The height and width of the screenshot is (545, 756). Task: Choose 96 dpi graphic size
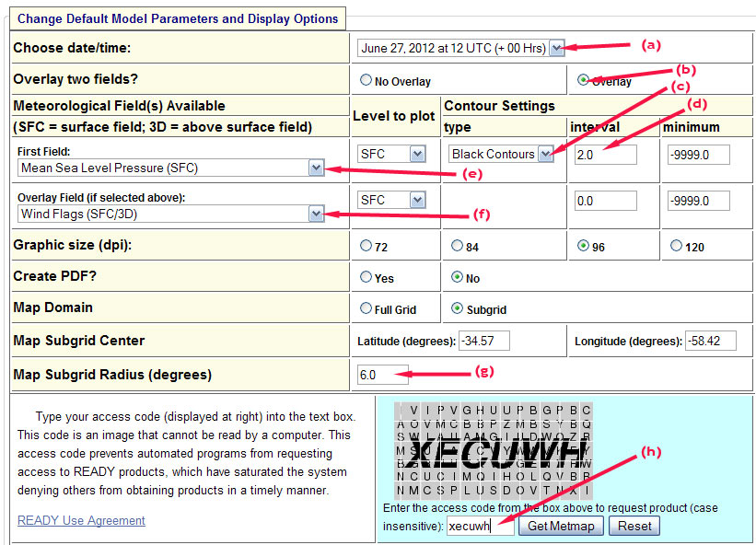(x=583, y=246)
